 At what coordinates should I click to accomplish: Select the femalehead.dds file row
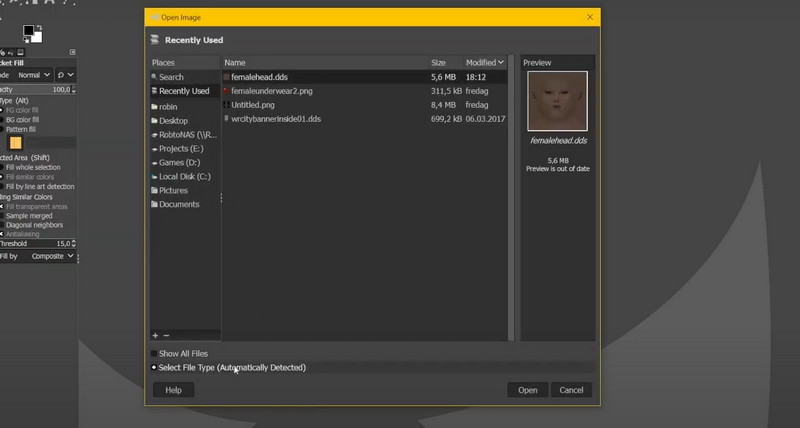[365, 77]
